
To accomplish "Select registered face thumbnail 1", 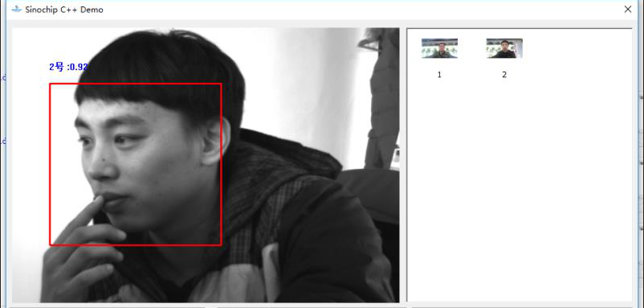I will pos(439,48).
